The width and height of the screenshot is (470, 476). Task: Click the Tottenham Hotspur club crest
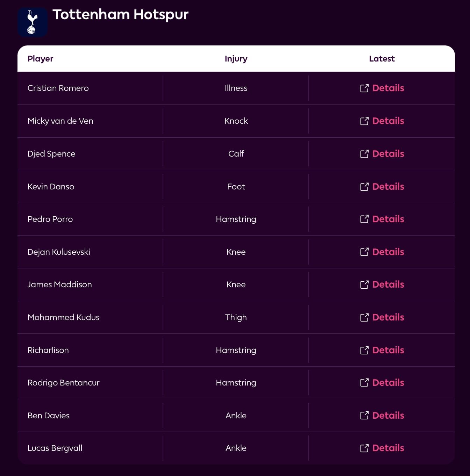tap(33, 22)
